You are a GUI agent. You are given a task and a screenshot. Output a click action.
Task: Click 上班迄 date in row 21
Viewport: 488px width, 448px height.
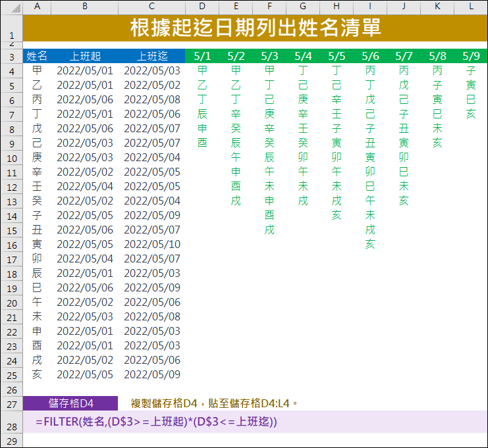point(151,316)
